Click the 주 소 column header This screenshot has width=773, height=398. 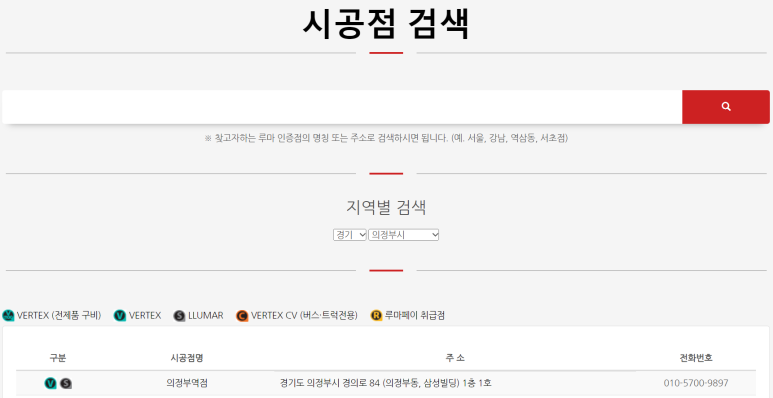coord(455,358)
